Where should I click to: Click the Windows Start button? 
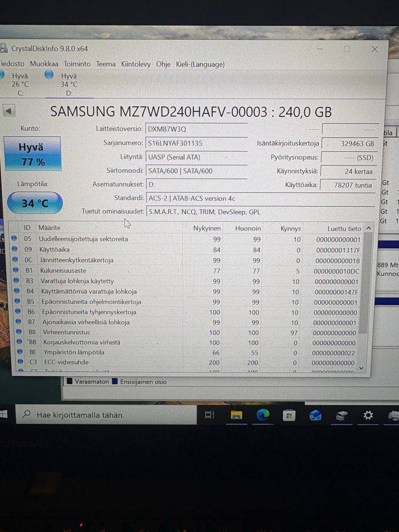click(3, 414)
